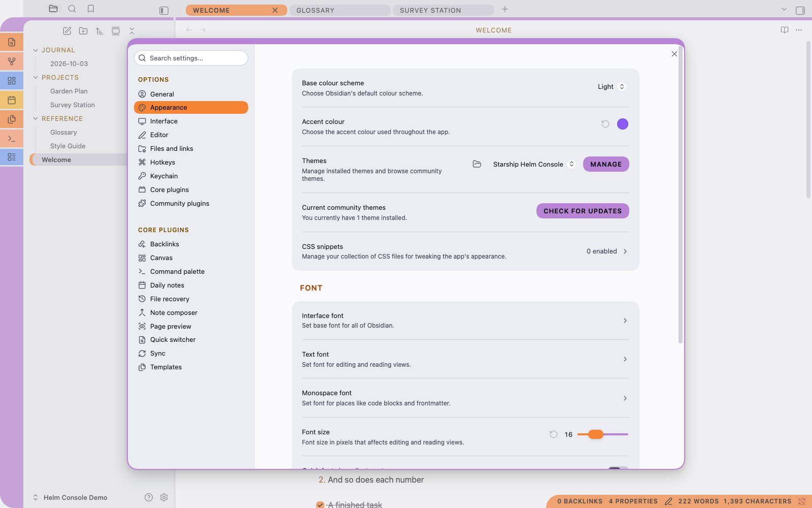Click the purple accent colour swatch
This screenshot has width=812, height=508.
point(623,124)
